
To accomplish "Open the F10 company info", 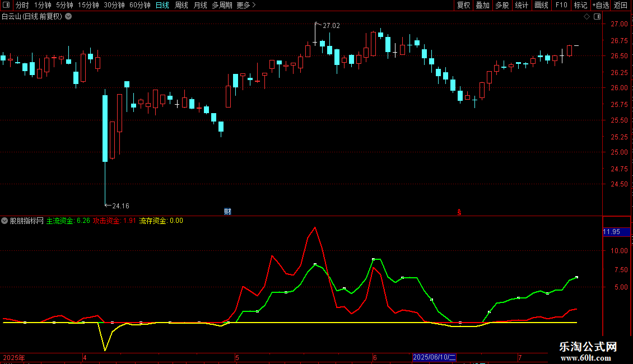I will click(x=561, y=5).
